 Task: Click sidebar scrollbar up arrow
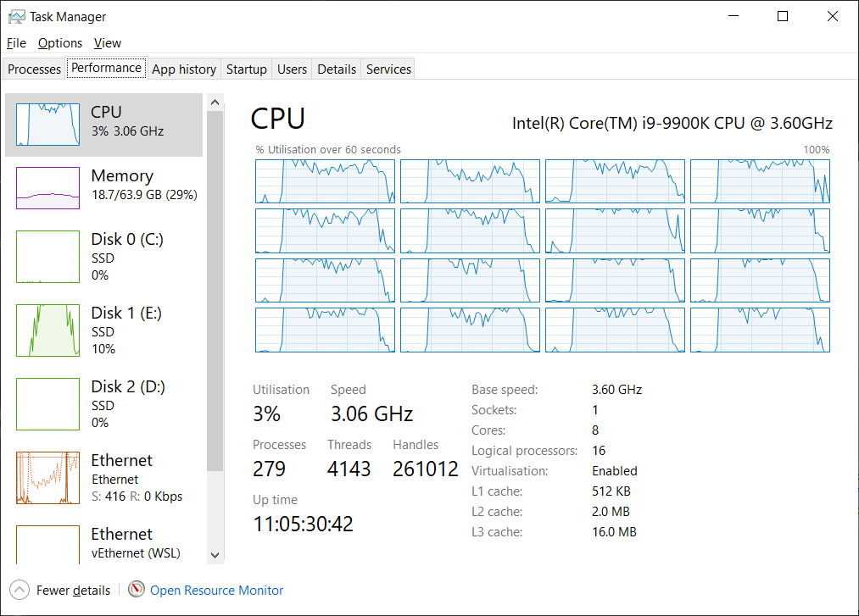(215, 103)
